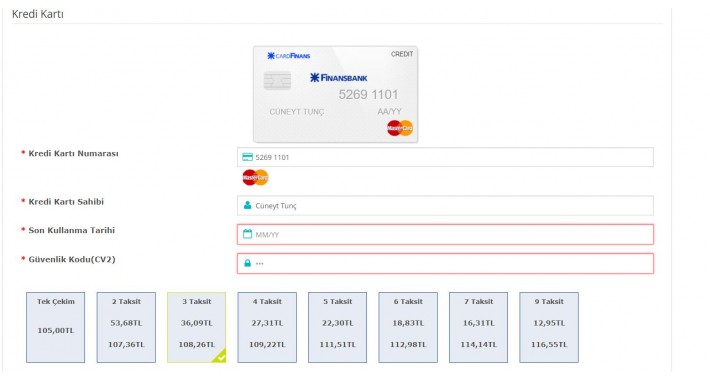The image size is (710, 380).
Task: Click the AA/YY expiry on card preview
Action: (389, 111)
